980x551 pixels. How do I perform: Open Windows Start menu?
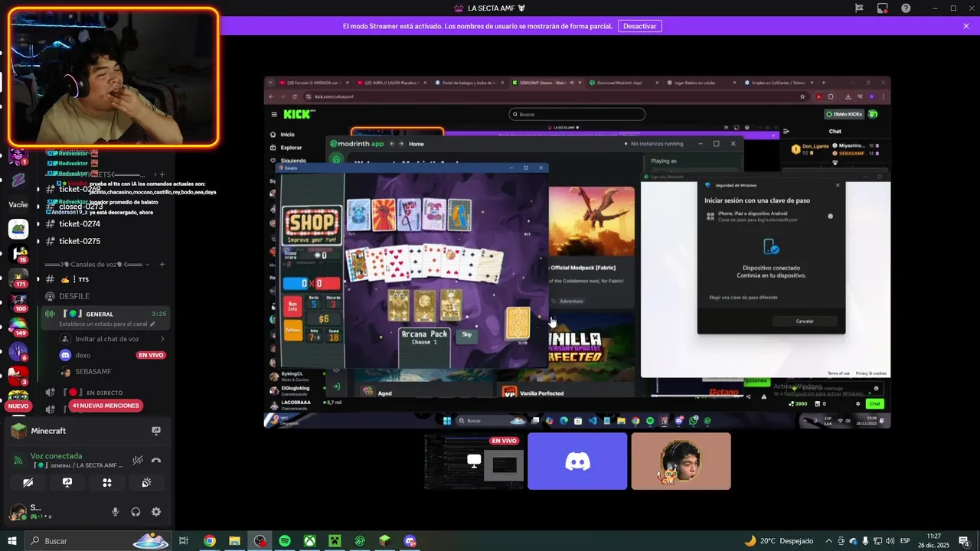pos(11,541)
